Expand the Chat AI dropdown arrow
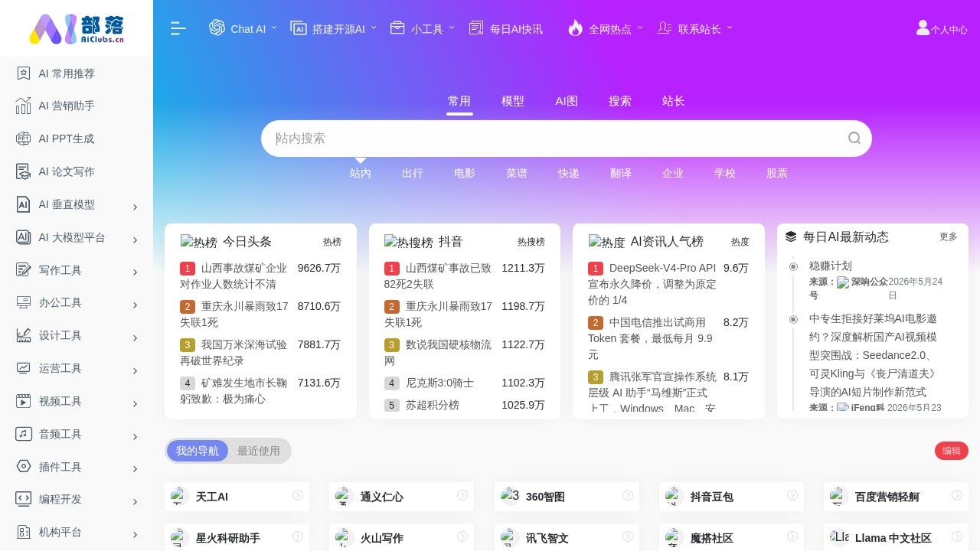The image size is (980, 551). (x=274, y=28)
